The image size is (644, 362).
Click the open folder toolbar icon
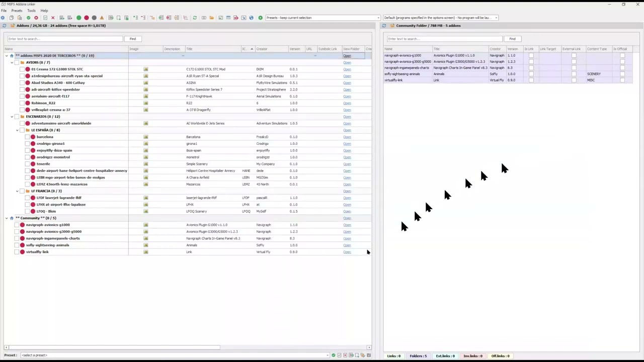click(x=212, y=18)
